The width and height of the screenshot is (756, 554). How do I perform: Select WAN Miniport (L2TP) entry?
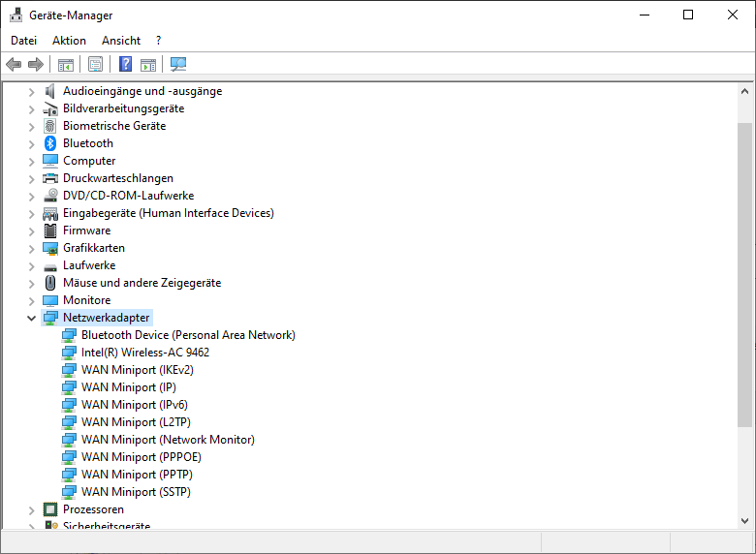[136, 422]
